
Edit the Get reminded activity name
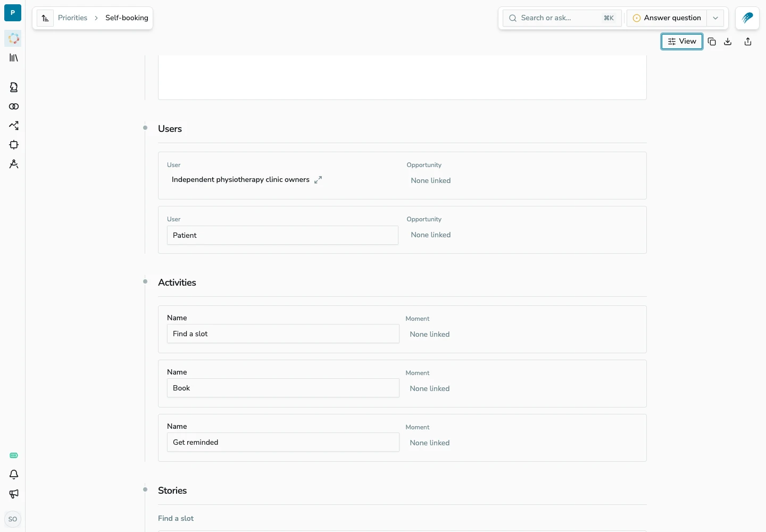point(283,442)
